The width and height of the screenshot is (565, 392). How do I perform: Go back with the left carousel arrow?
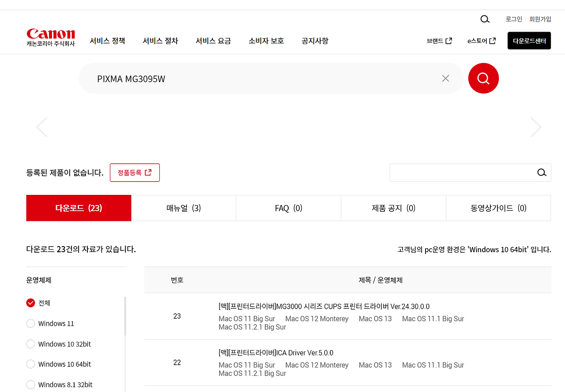[x=41, y=127]
